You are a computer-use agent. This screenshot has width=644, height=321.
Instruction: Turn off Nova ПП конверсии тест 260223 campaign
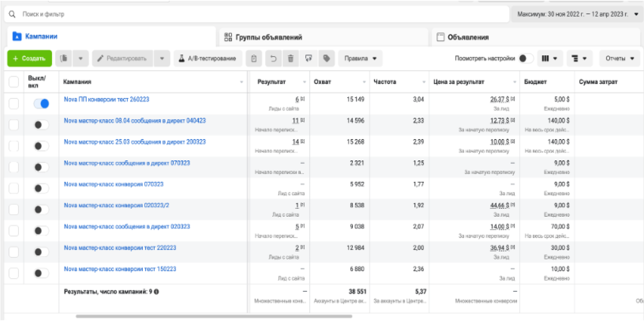click(42, 103)
